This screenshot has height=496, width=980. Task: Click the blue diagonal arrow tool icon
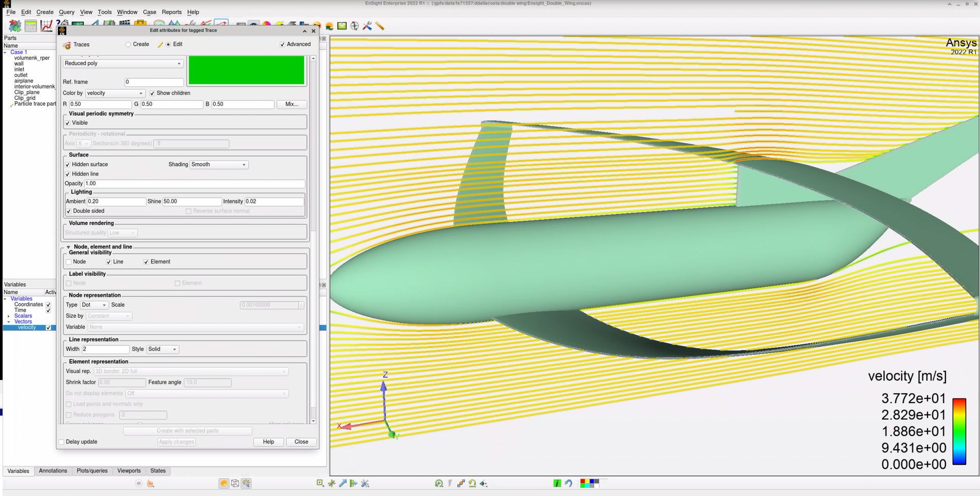coord(343,483)
